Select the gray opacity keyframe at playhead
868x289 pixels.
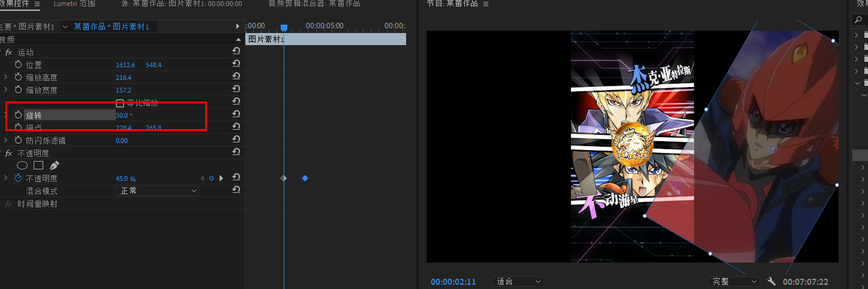pos(284,178)
